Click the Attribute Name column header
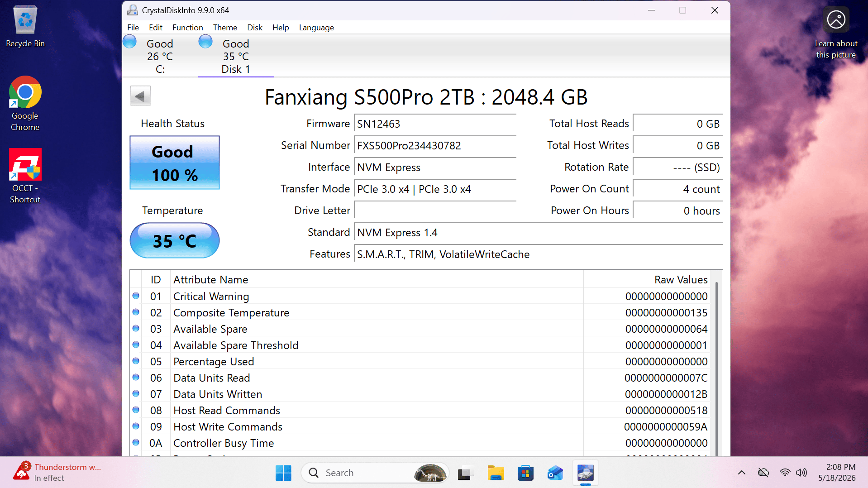The height and width of the screenshot is (488, 868). tap(377, 280)
